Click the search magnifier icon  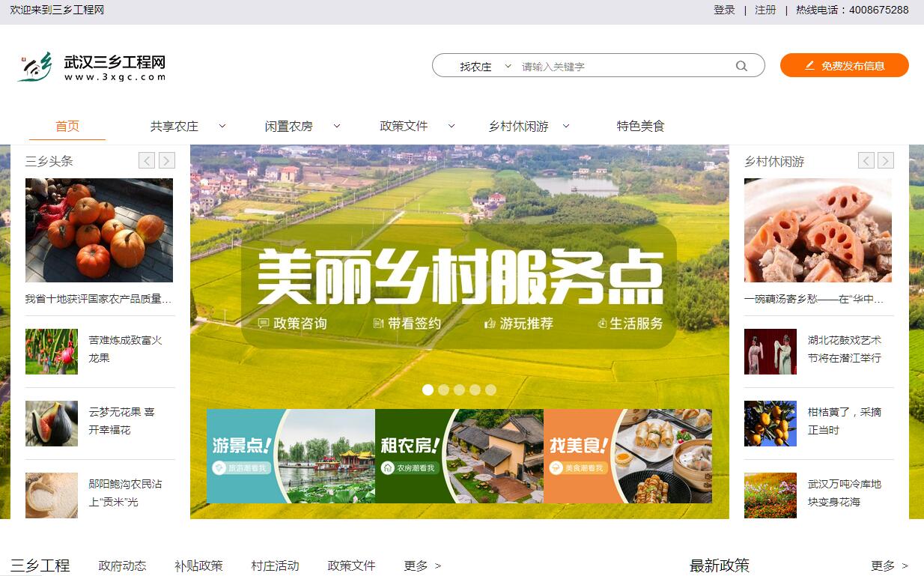(x=741, y=66)
